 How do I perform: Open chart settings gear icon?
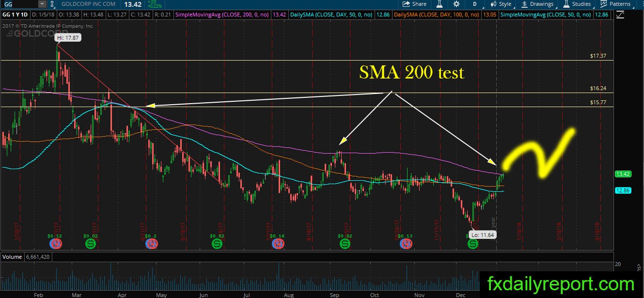click(456, 4)
